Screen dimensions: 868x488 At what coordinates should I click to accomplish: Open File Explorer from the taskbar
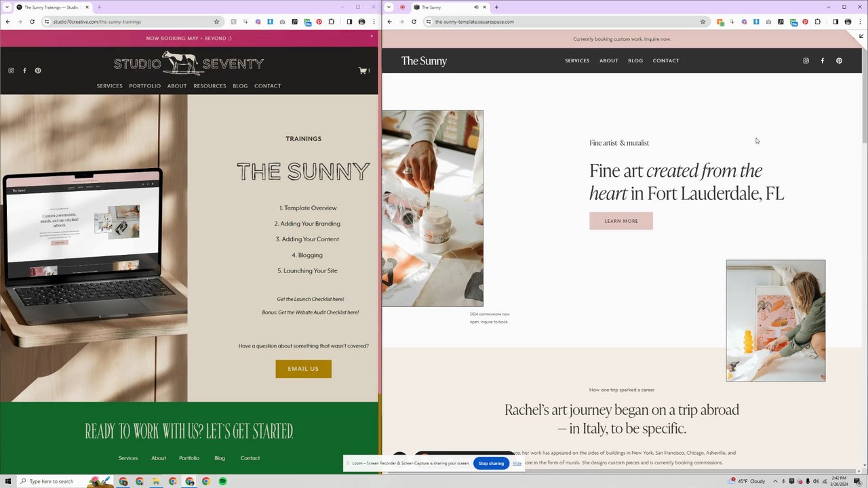coord(156,481)
